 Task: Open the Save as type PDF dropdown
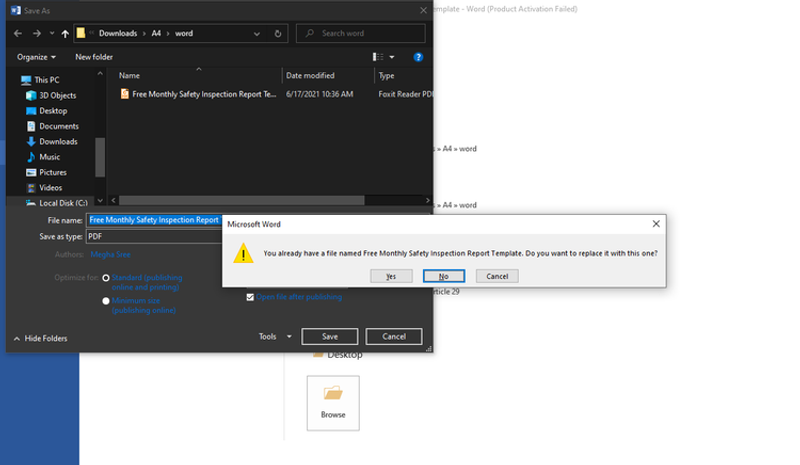coord(154,236)
